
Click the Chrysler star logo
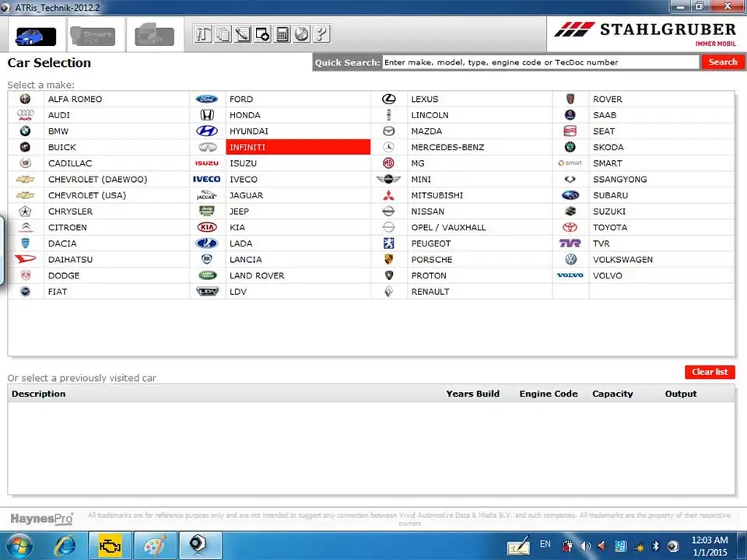click(25, 212)
